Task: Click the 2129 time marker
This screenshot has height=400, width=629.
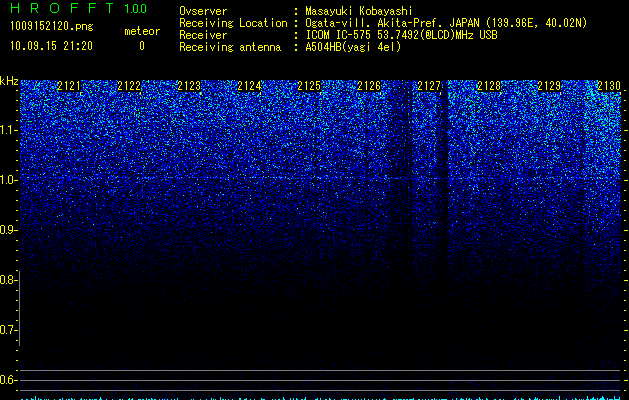Action: 549,86
